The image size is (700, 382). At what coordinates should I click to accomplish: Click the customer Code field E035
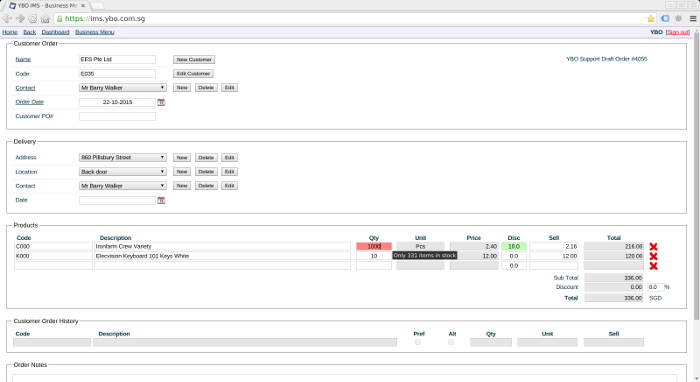tap(117, 74)
